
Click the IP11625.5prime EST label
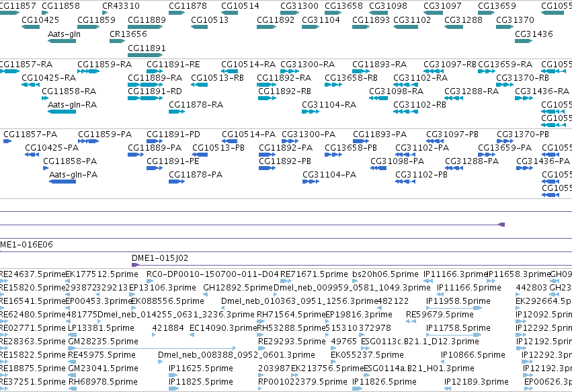point(201,368)
